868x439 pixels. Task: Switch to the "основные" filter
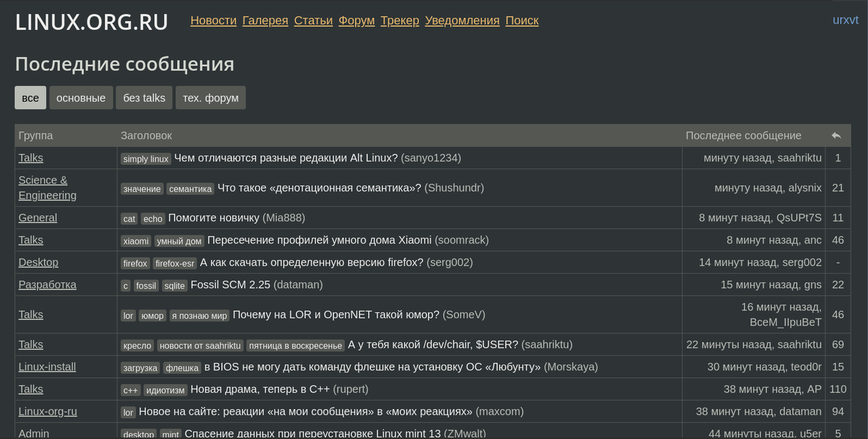coord(81,98)
